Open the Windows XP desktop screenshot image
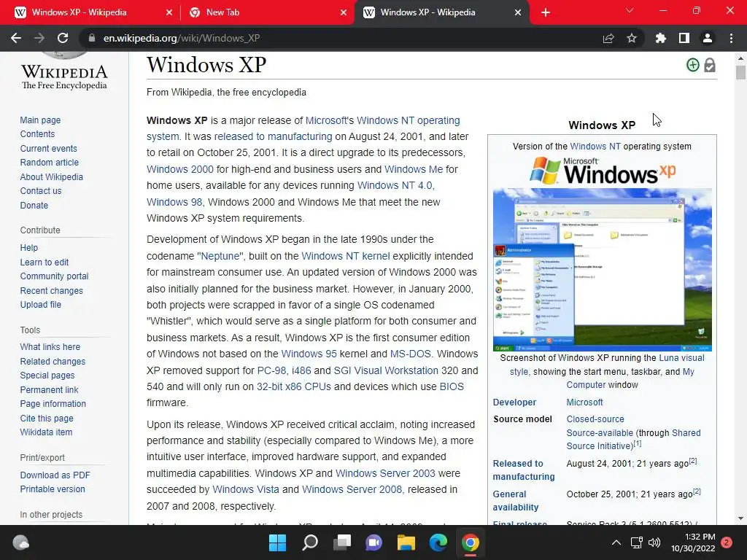This screenshot has height=560, width=747. (602, 270)
